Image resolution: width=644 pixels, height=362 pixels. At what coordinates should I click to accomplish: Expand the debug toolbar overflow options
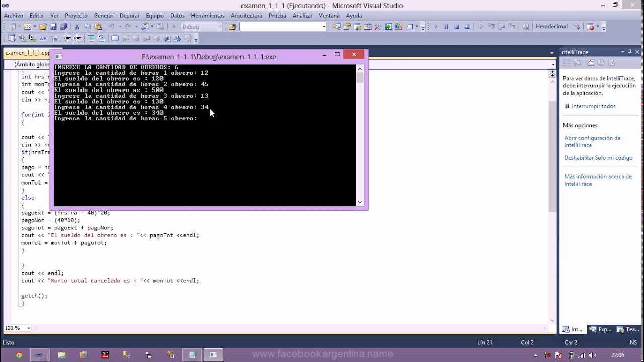point(604,28)
